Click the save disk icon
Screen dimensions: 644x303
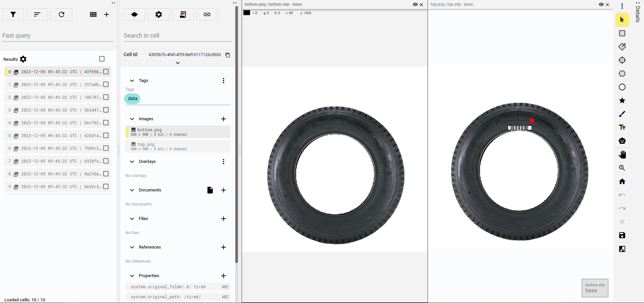click(622, 235)
